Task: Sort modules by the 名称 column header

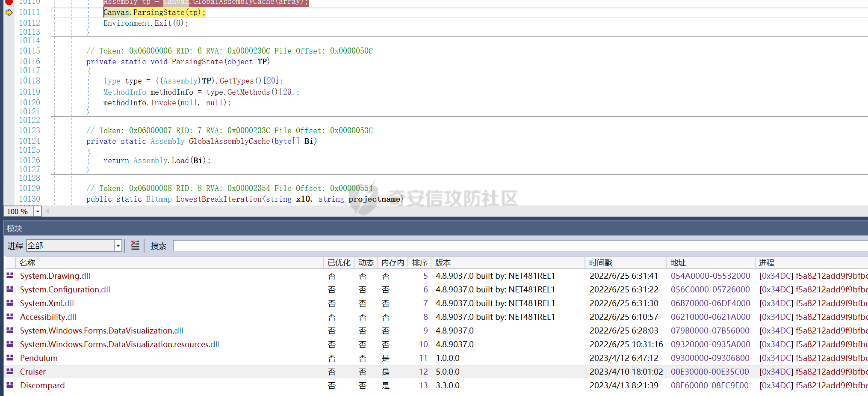Action: pos(169,262)
